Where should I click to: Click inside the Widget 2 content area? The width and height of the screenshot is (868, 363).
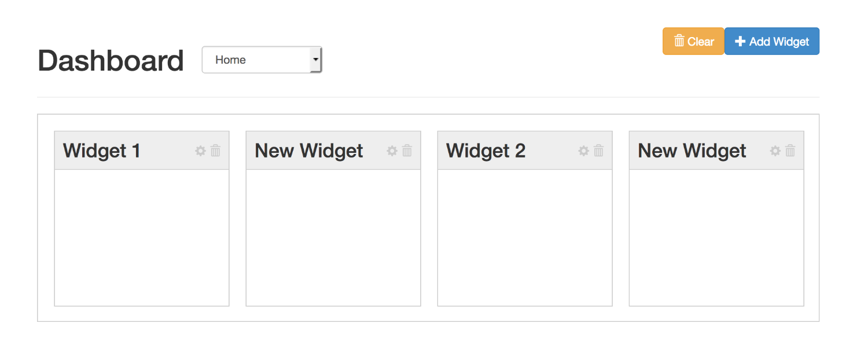pyautogui.click(x=525, y=237)
